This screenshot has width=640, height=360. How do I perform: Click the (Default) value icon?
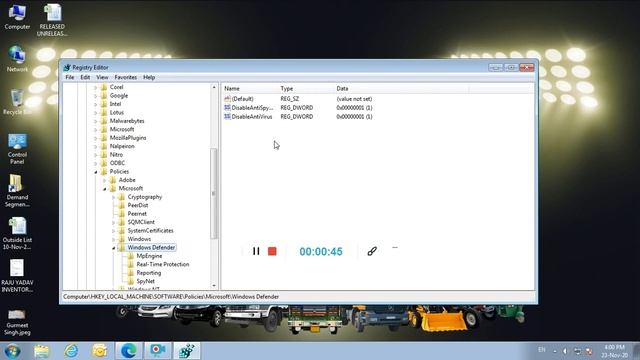[x=227, y=99]
